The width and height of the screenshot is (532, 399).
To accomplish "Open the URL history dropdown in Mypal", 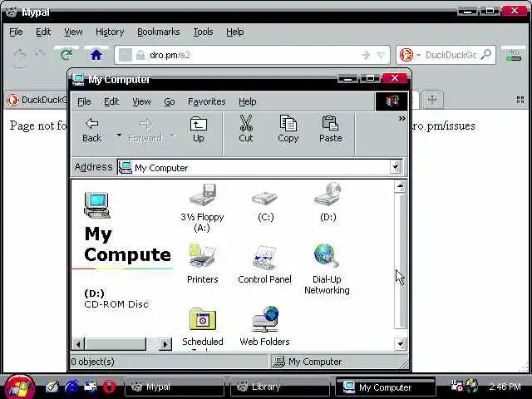I will tap(382, 55).
